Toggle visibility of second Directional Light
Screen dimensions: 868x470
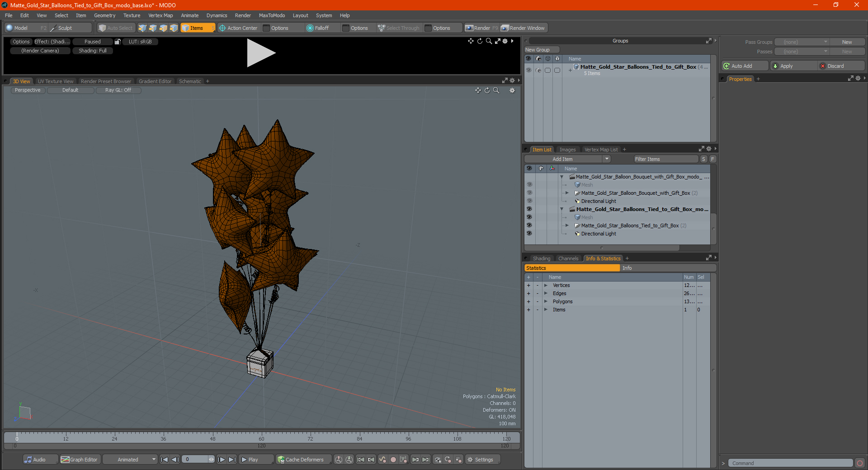click(529, 233)
